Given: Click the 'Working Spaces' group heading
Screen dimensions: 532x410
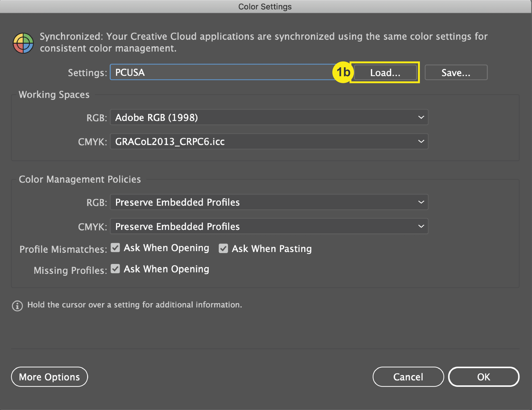Looking at the screenshot, I should coord(54,95).
